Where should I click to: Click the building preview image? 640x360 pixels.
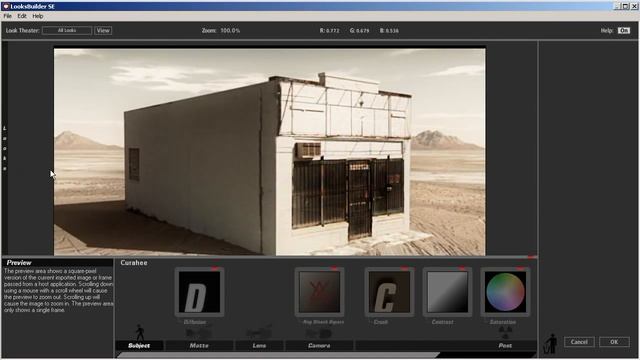270,152
